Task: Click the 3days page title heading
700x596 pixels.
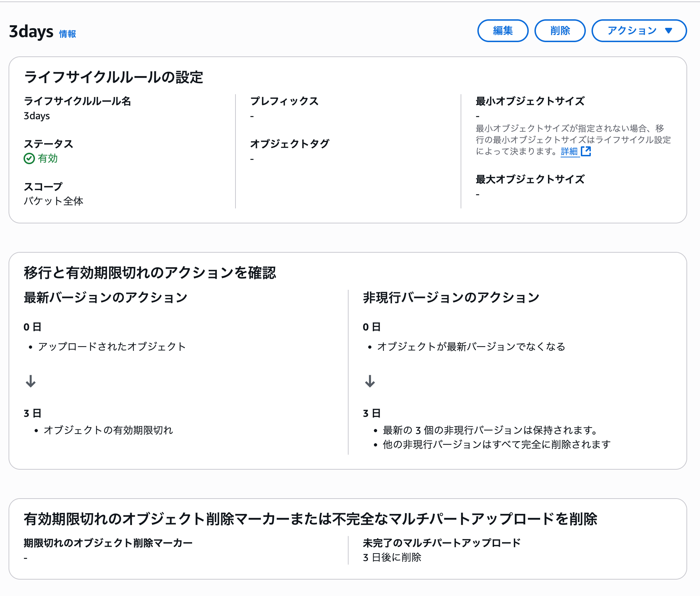Action: coord(31,31)
